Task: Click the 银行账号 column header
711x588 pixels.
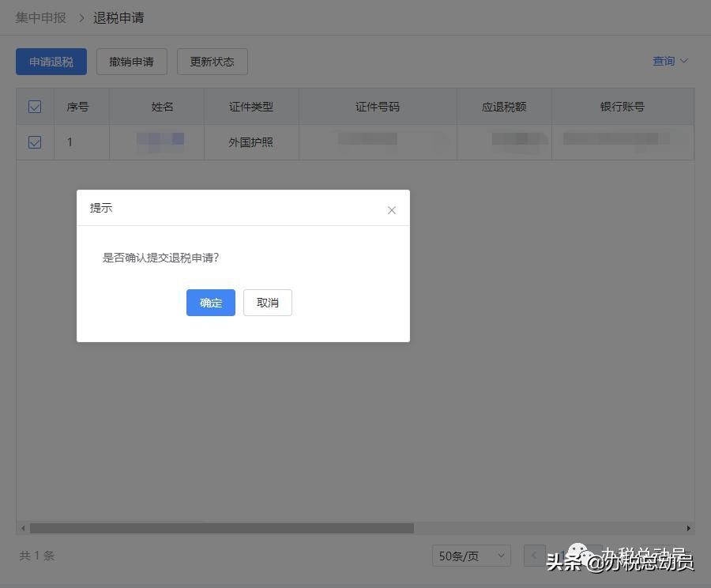Action: pos(623,106)
